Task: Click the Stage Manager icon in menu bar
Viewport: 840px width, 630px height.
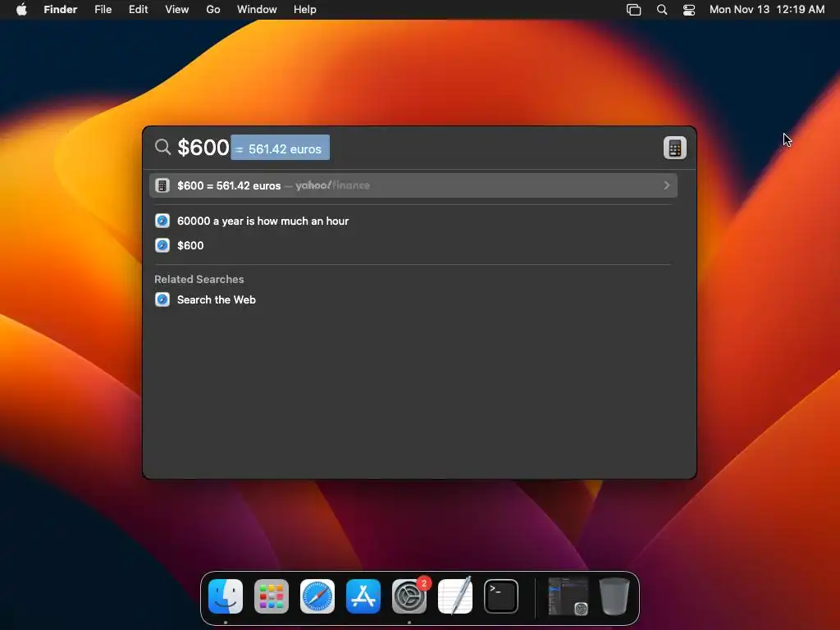Action: click(634, 10)
